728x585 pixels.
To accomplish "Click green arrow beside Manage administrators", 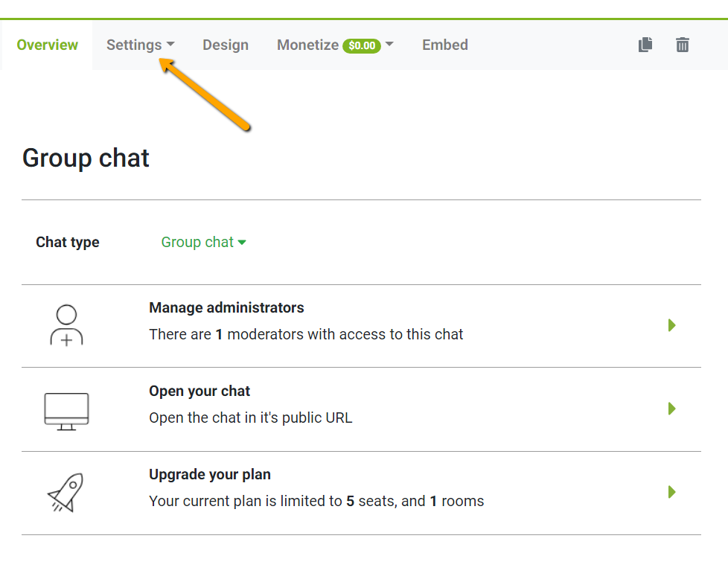I will click(x=672, y=325).
